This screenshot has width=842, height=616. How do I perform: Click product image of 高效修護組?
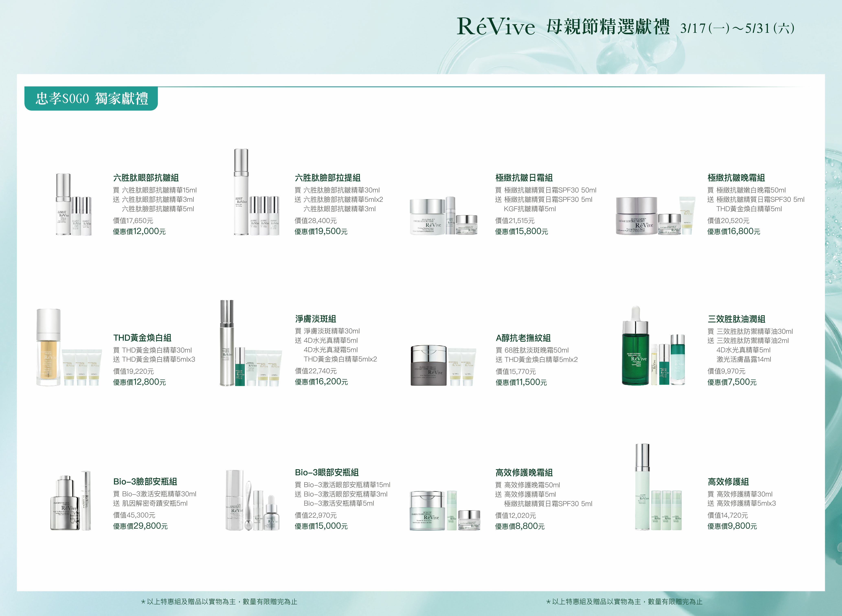658,487
